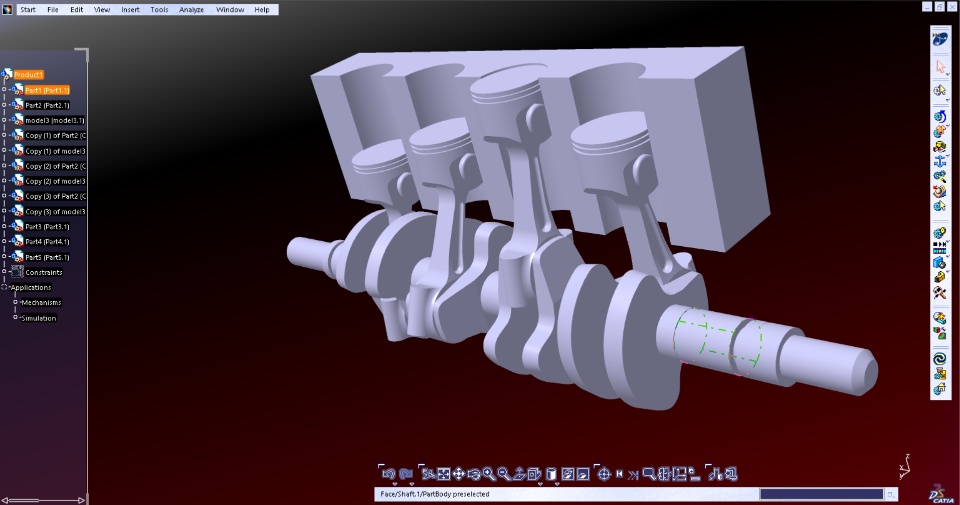Image resolution: width=960 pixels, height=505 pixels.
Task: Click the command input field in status bar
Action: pos(821,494)
